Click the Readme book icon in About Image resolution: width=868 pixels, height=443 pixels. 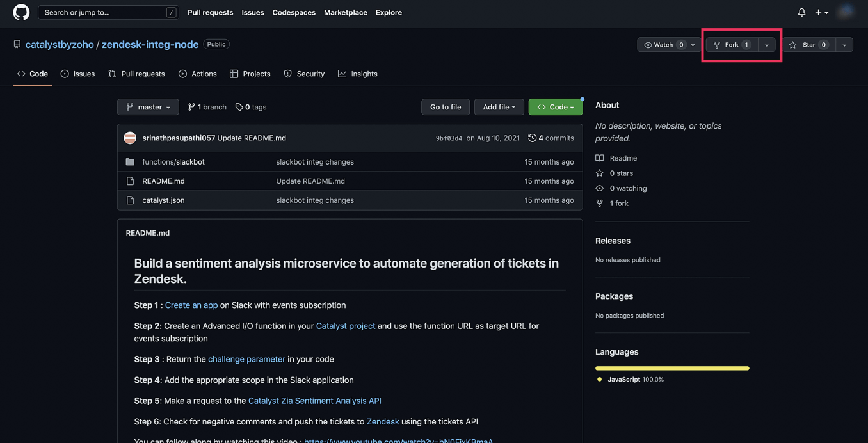(x=600, y=158)
